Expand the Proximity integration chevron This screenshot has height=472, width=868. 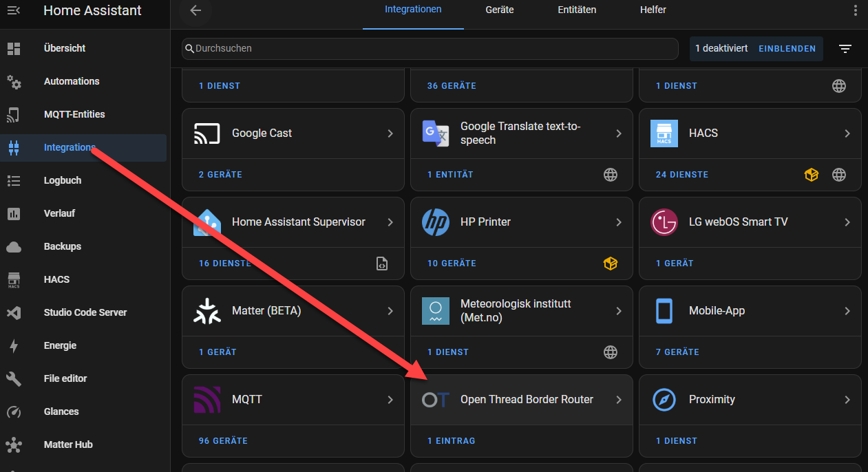pos(847,400)
